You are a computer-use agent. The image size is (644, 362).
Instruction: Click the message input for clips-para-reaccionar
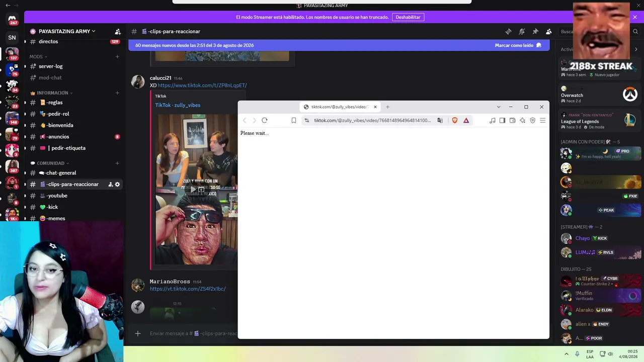(x=193, y=333)
